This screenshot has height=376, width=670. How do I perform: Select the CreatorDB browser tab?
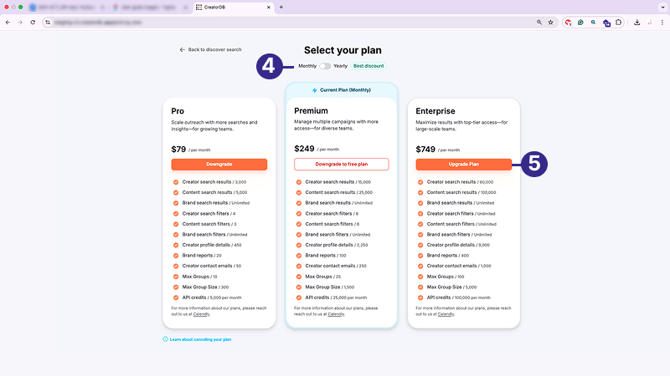tap(233, 7)
